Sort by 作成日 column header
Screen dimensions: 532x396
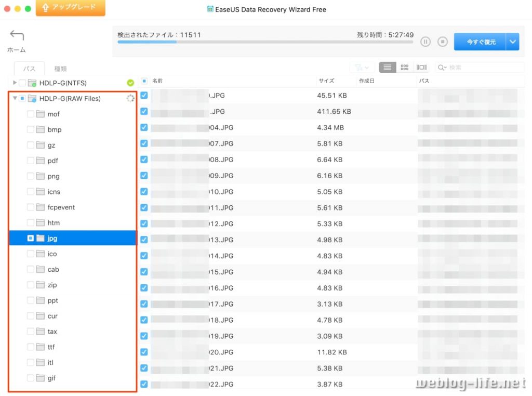[x=366, y=81]
